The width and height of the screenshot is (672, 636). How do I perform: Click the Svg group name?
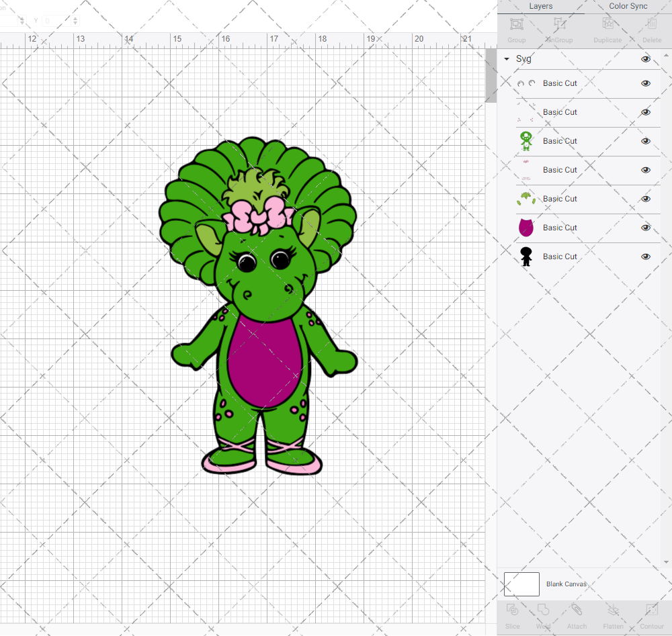pos(523,58)
